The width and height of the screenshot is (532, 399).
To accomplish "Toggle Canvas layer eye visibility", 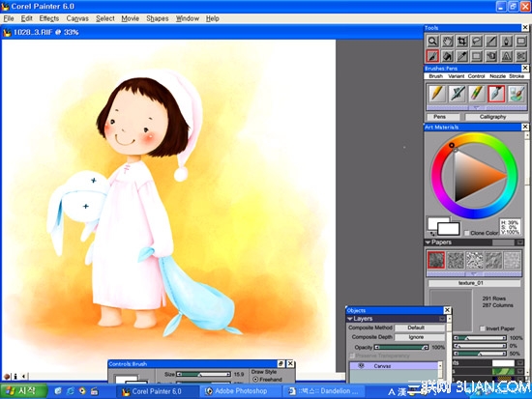I will (x=361, y=366).
